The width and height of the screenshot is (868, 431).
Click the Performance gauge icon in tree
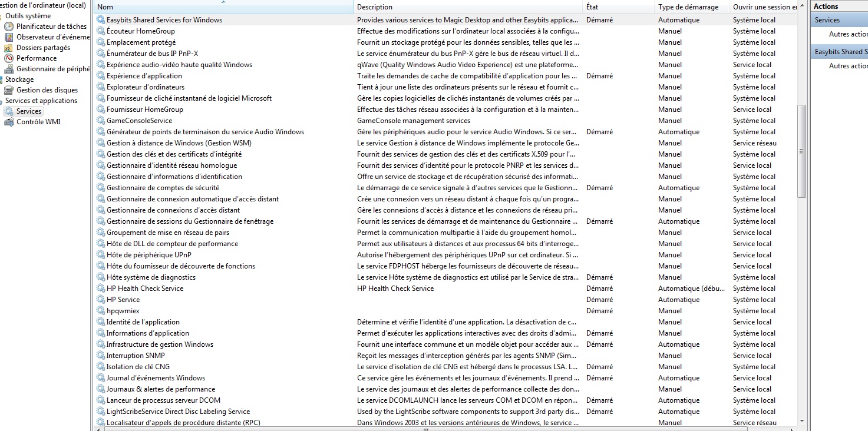(9, 58)
